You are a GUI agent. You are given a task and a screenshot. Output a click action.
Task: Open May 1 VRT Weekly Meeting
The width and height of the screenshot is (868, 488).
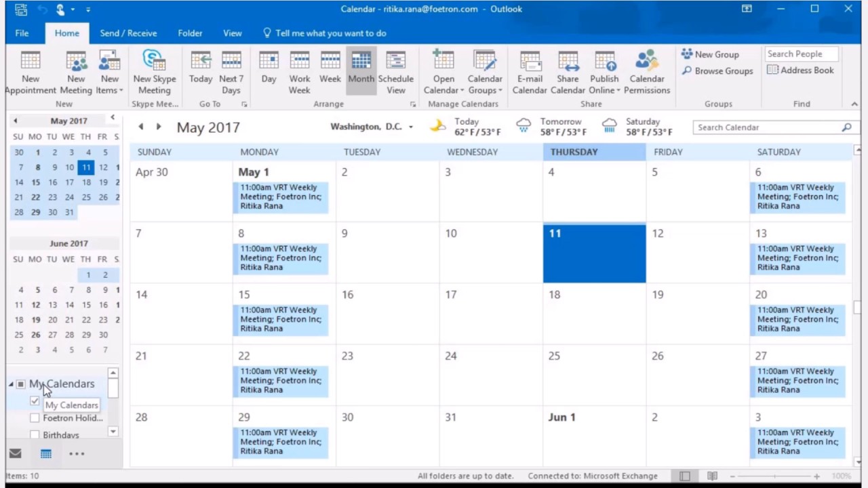(281, 197)
